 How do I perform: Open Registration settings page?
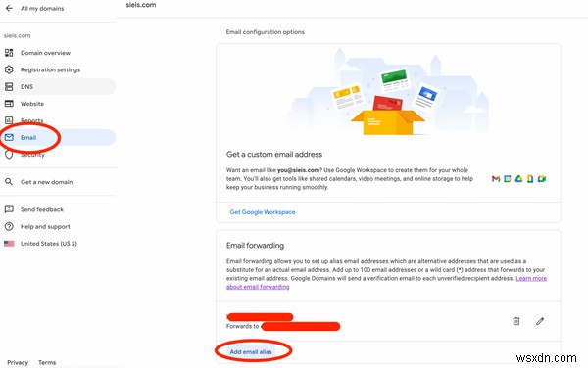50,69
